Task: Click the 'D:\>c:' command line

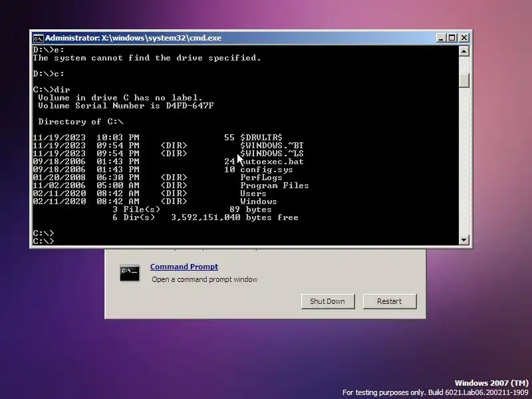Action: click(49, 74)
